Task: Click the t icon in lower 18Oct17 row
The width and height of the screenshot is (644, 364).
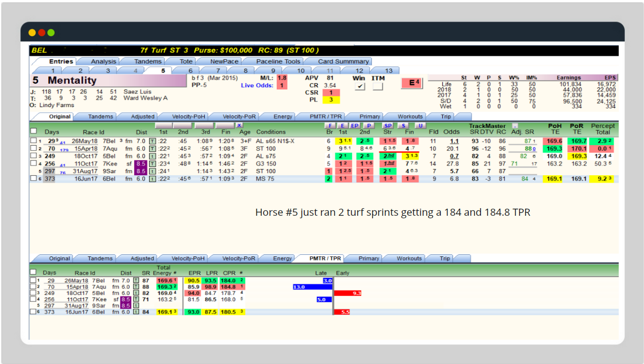Action: [x=136, y=293]
